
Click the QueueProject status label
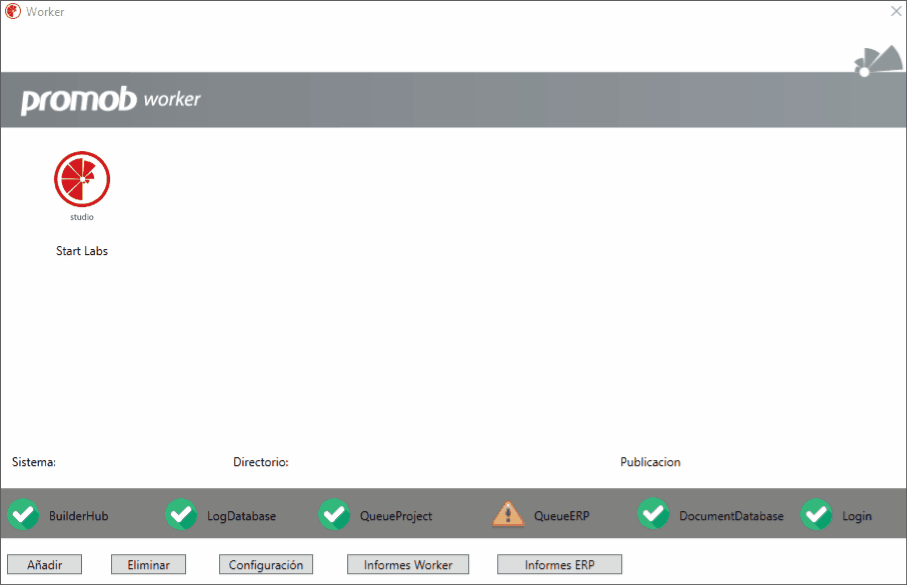point(396,516)
